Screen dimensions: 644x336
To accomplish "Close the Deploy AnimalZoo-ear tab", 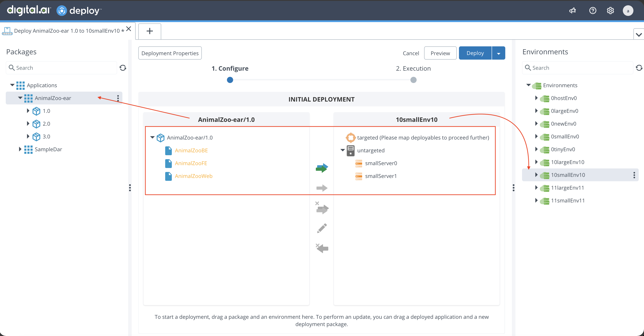I will pos(129,29).
